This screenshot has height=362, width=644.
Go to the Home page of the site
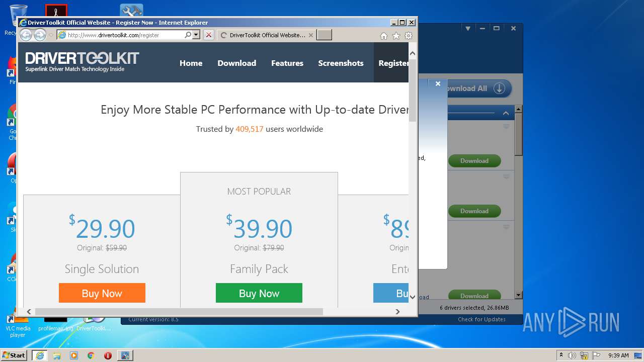click(191, 63)
